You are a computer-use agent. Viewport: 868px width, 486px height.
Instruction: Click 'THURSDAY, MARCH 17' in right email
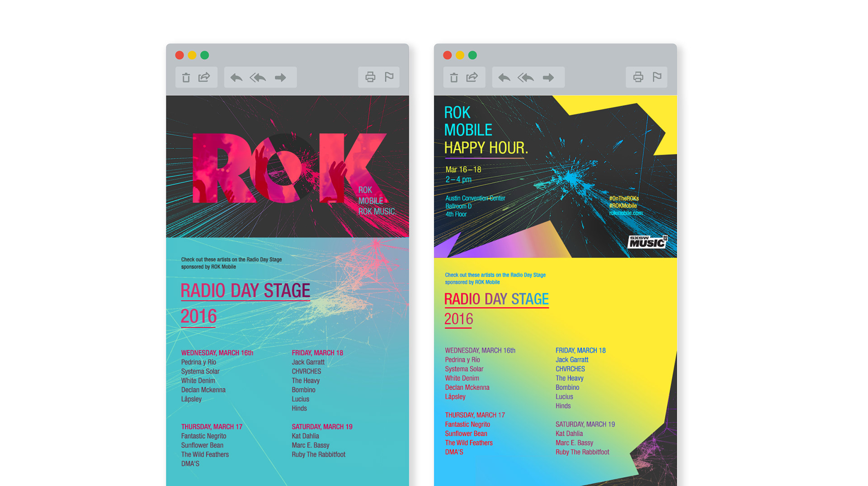tap(475, 415)
